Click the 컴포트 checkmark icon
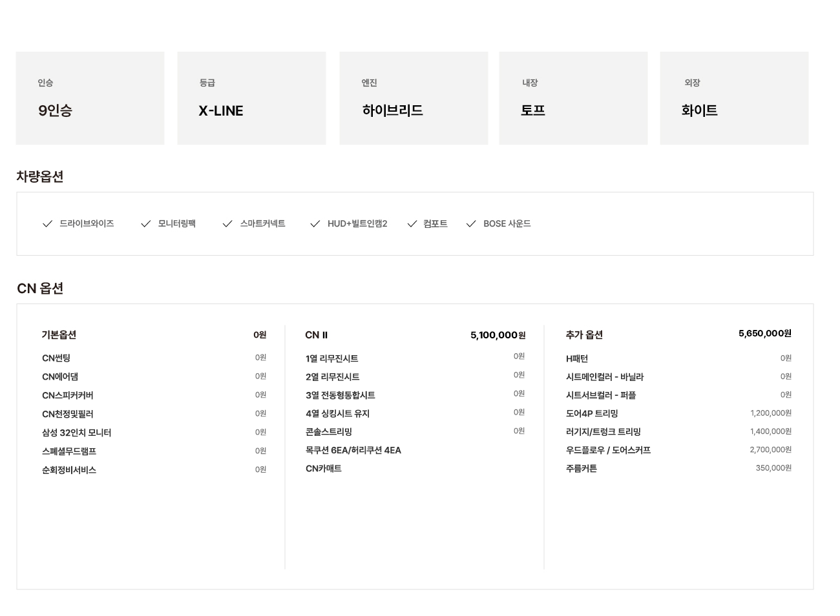This screenshot has width=840, height=616. (412, 223)
